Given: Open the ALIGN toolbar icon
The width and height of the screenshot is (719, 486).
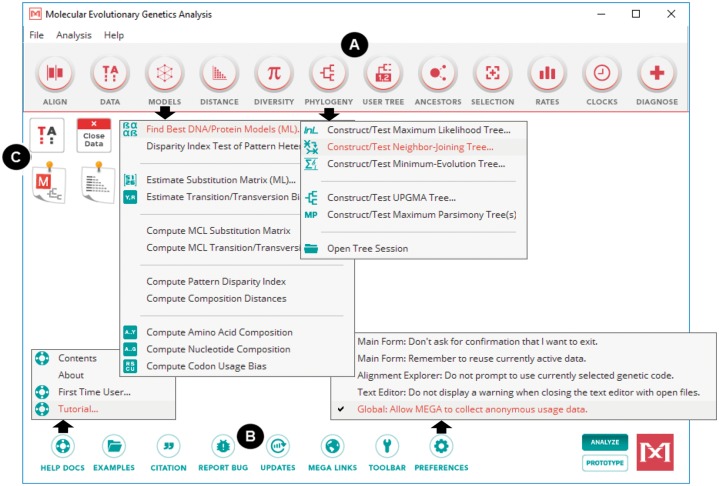Looking at the screenshot, I should coord(55,73).
